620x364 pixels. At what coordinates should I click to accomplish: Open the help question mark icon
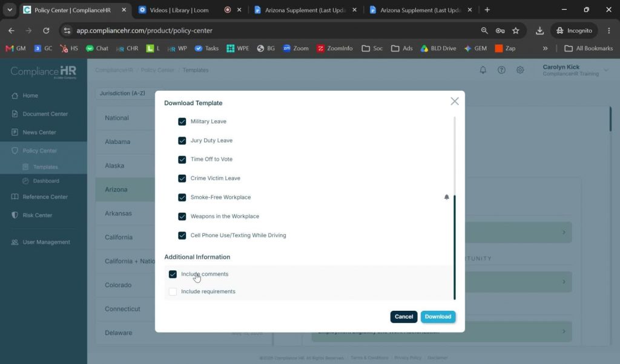click(x=501, y=70)
